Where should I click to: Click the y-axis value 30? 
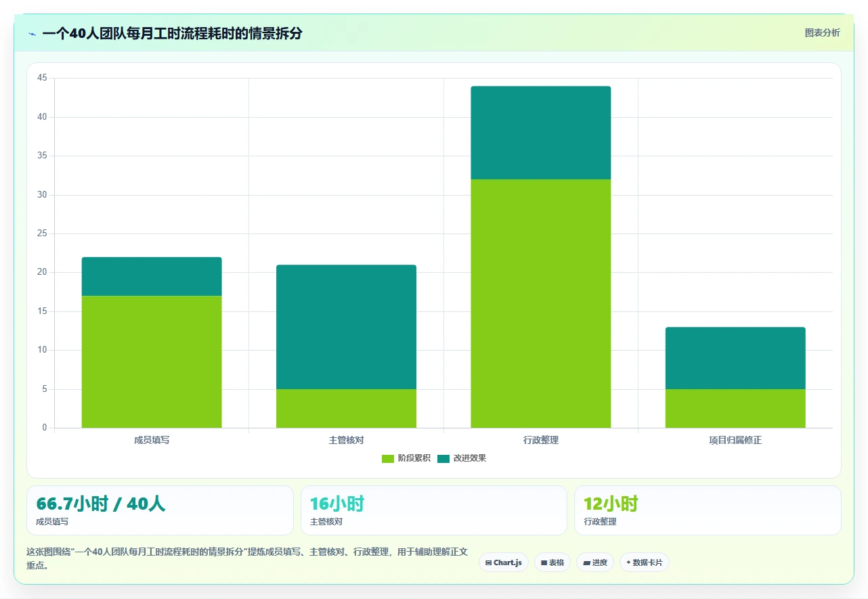pos(42,195)
